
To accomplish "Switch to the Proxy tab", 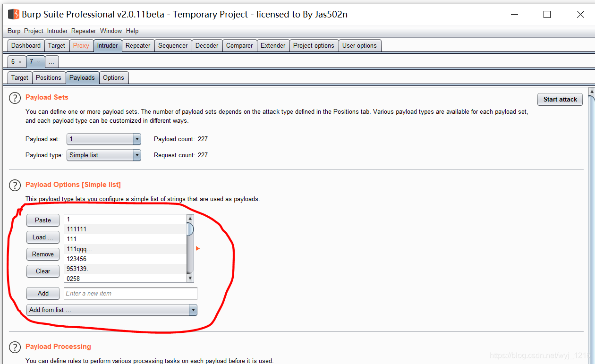I will [81, 45].
